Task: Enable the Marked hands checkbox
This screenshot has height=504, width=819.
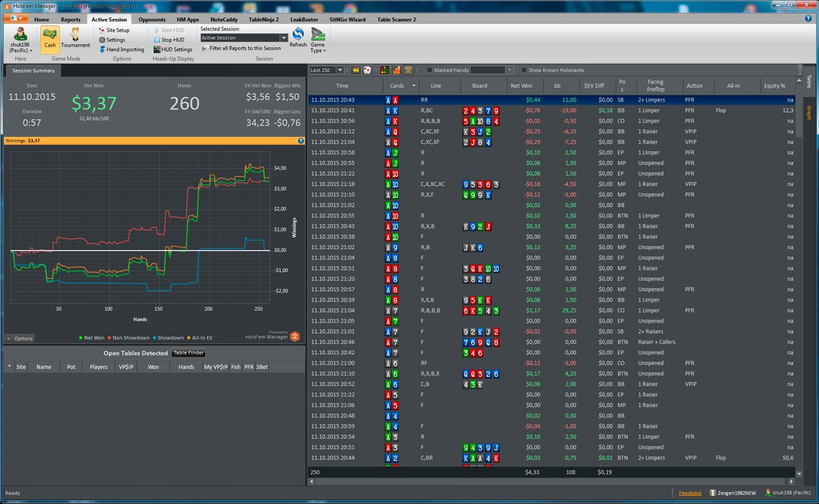Action: tap(430, 70)
